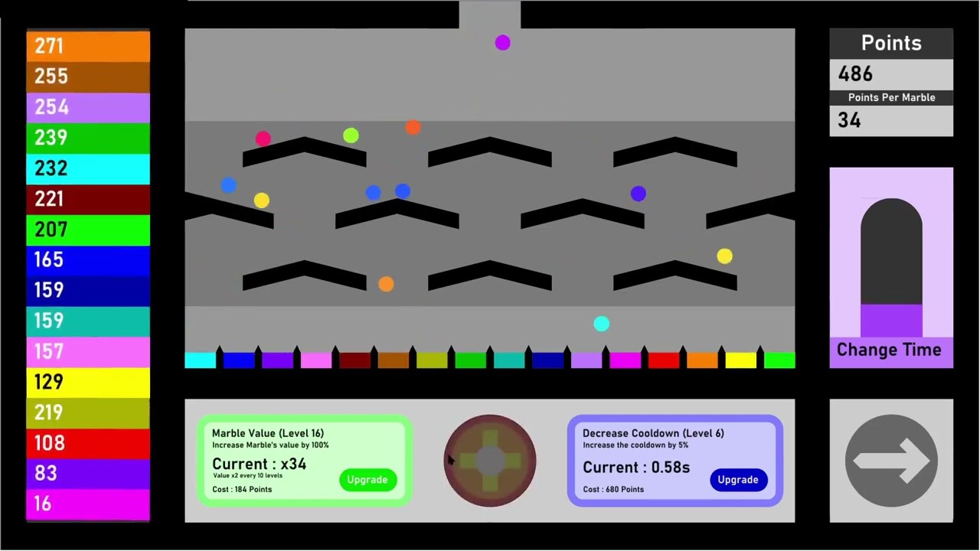Select the purple 83 scoreboard row

coord(88,474)
